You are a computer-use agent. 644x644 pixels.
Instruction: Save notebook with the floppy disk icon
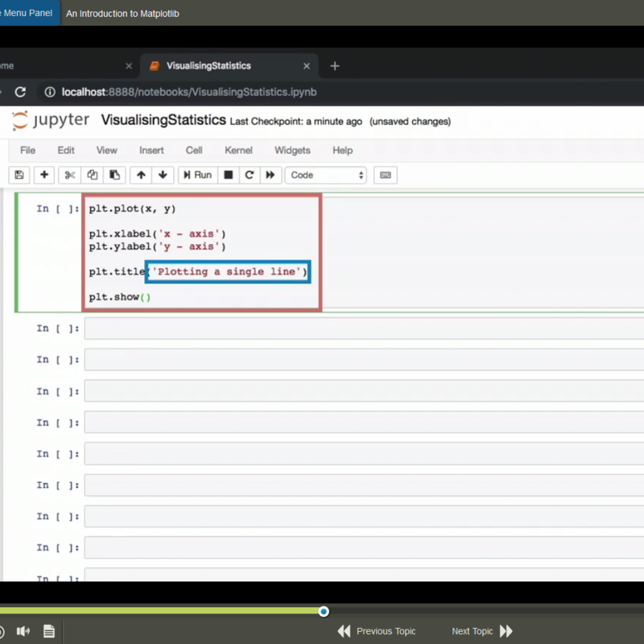click(x=19, y=175)
